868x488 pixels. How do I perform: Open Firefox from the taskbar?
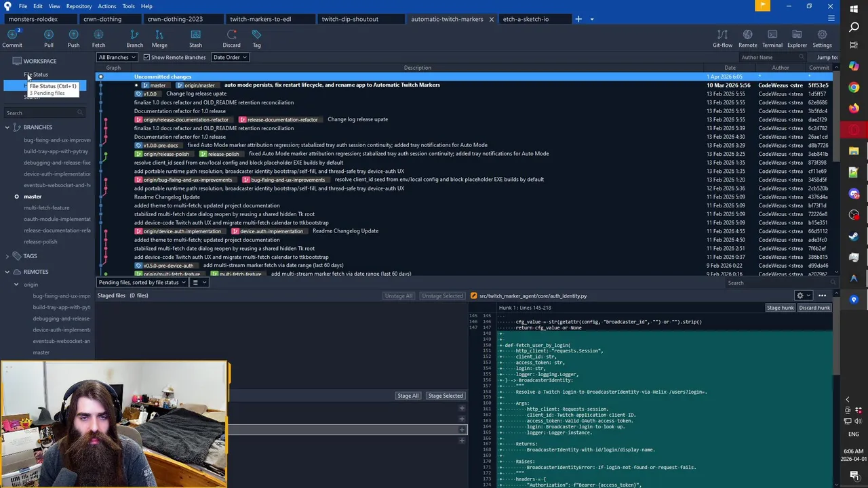854,108
